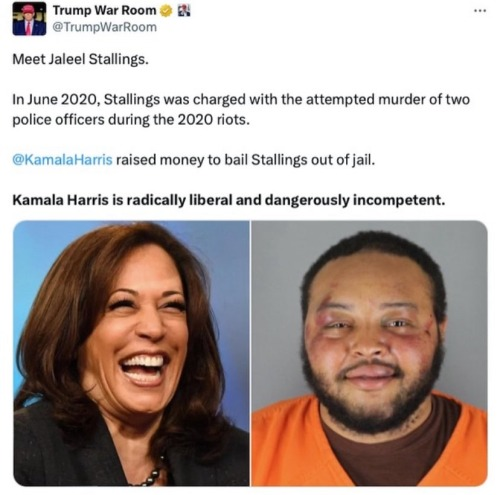
Task: Open the right mugshot photo
Action: (x=369, y=353)
